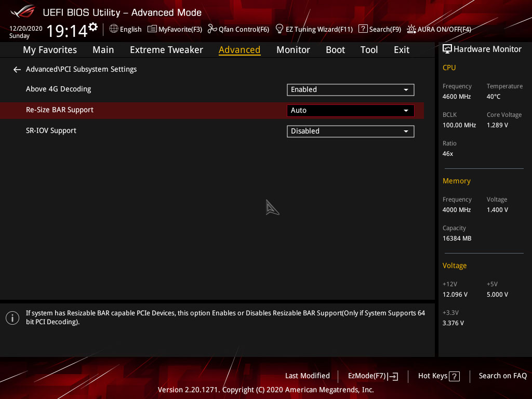This screenshot has width=532, height=399.
Task: Click the 12/20/2020 date
Action: tap(26, 29)
